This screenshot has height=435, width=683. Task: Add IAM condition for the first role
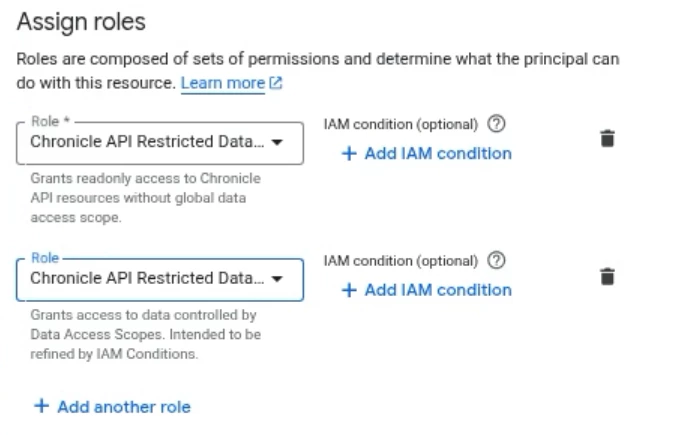[437, 154]
